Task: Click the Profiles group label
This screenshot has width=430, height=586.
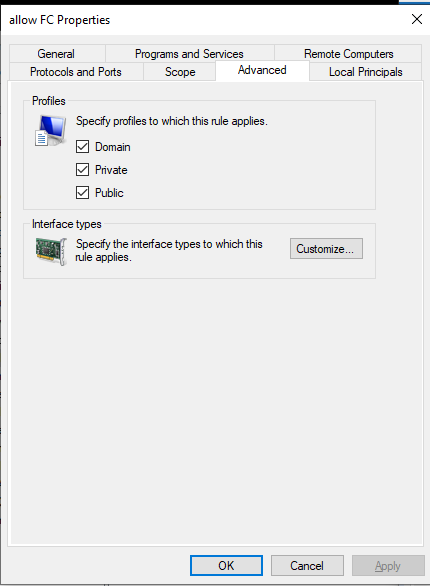Action: pyautogui.click(x=49, y=101)
